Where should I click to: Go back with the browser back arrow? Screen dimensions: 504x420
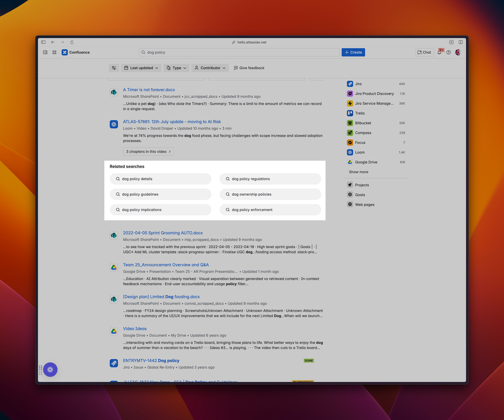[52, 42]
